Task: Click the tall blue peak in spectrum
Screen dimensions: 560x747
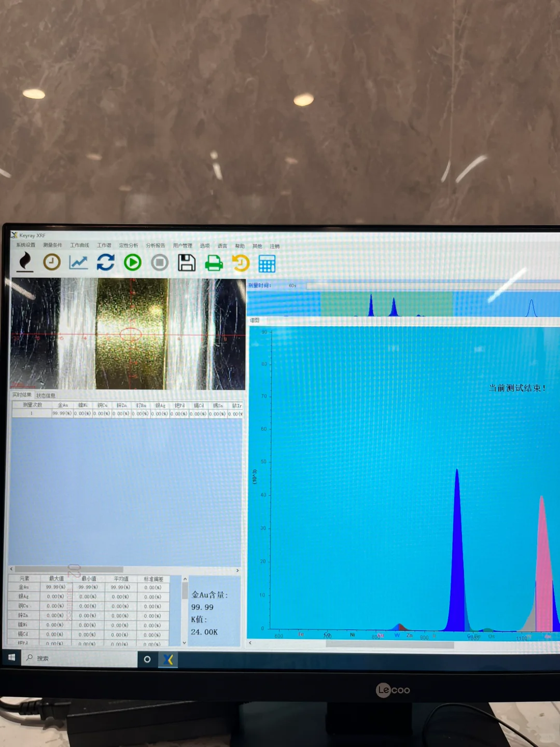Action: [x=457, y=550]
